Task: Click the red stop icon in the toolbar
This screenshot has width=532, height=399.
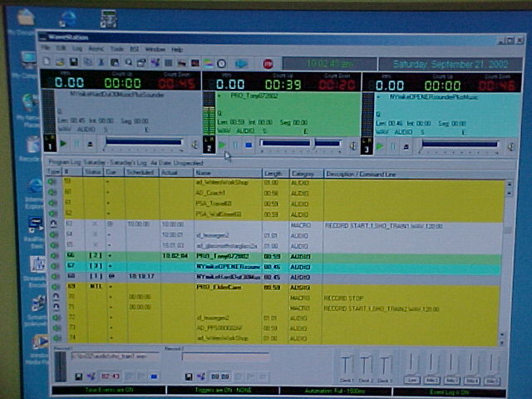Action: (268, 63)
